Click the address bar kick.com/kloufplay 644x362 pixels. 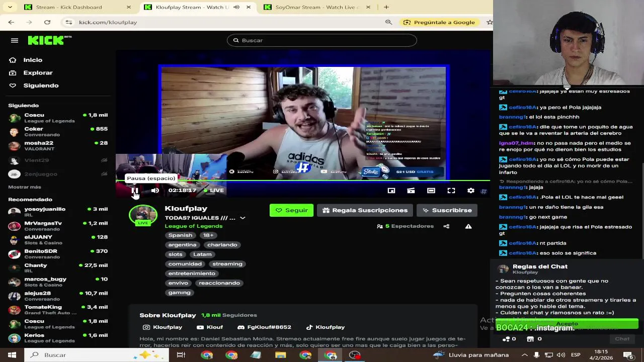(108, 22)
